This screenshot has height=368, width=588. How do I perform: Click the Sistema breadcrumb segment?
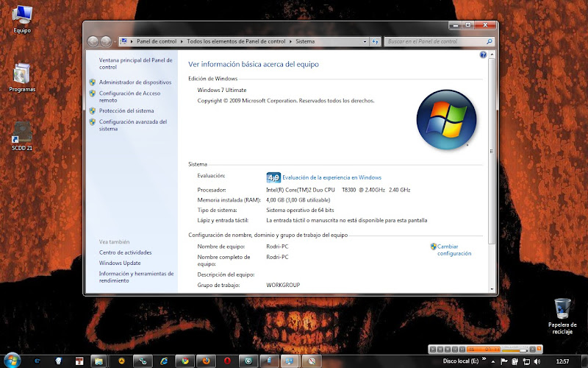tap(305, 42)
